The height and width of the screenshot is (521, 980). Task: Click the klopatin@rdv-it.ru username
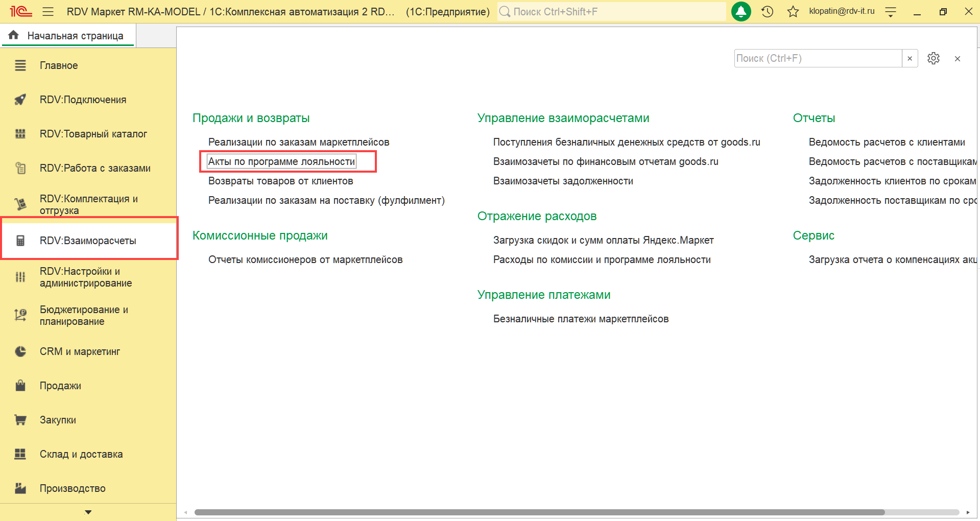[x=842, y=11]
